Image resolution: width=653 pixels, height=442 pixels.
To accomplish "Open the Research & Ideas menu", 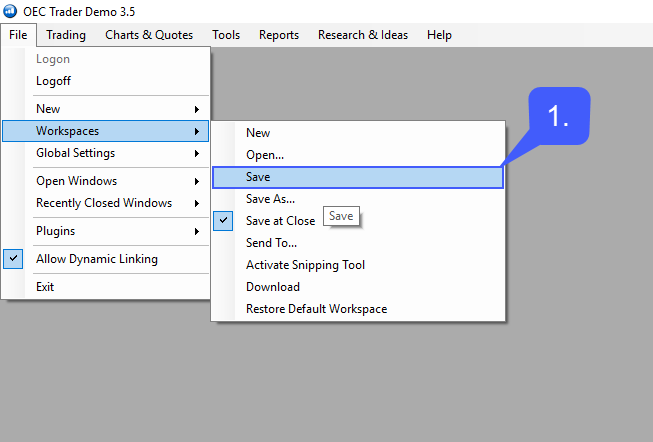I will point(363,35).
